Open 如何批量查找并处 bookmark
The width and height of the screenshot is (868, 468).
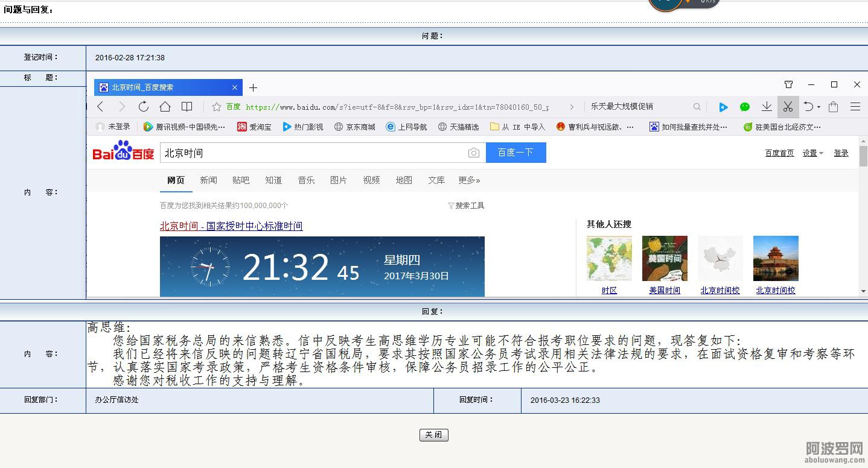coord(689,127)
